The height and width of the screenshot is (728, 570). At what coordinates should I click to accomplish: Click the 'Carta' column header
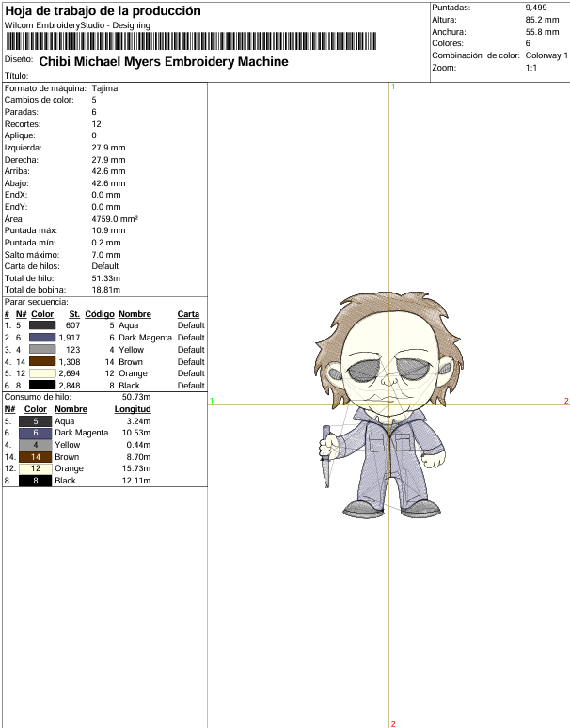pos(188,314)
